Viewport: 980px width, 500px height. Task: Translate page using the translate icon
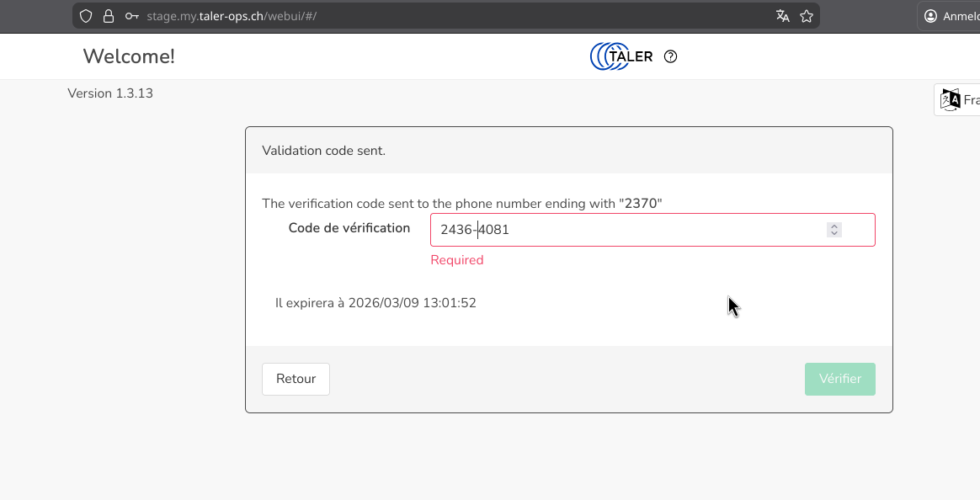(x=783, y=16)
